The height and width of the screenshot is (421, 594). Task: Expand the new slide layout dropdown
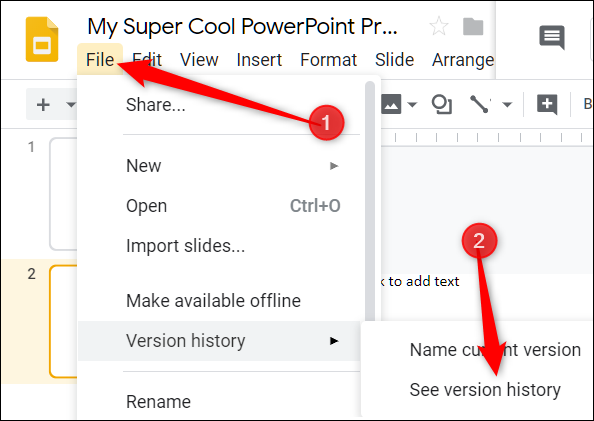pos(71,104)
